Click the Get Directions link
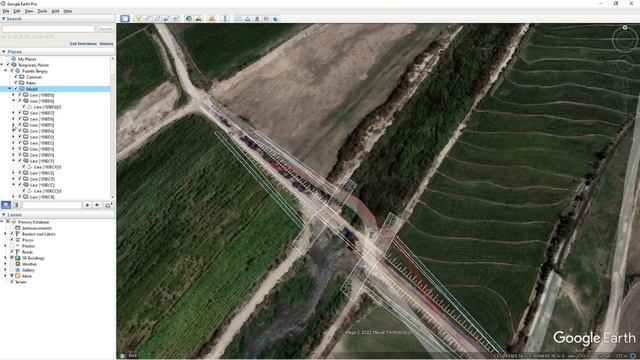This screenshot has height=360, width=640. [83, 44]
